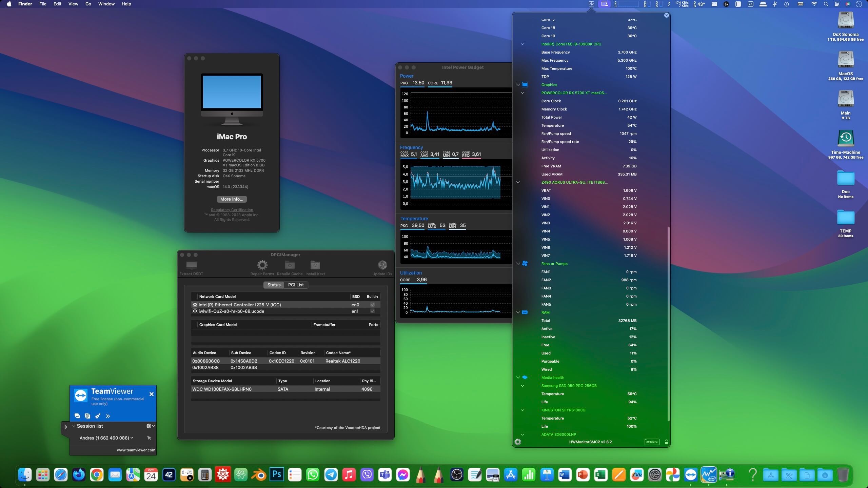Collapse the Intel Core i9-10900K CPU section
The image size is (868, 488).
click(522, 44)
